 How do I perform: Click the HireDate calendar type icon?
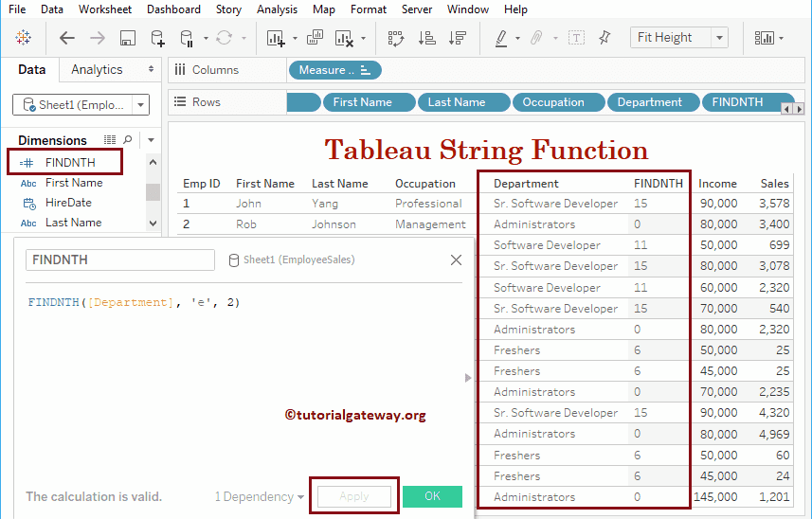click(29, 204)
